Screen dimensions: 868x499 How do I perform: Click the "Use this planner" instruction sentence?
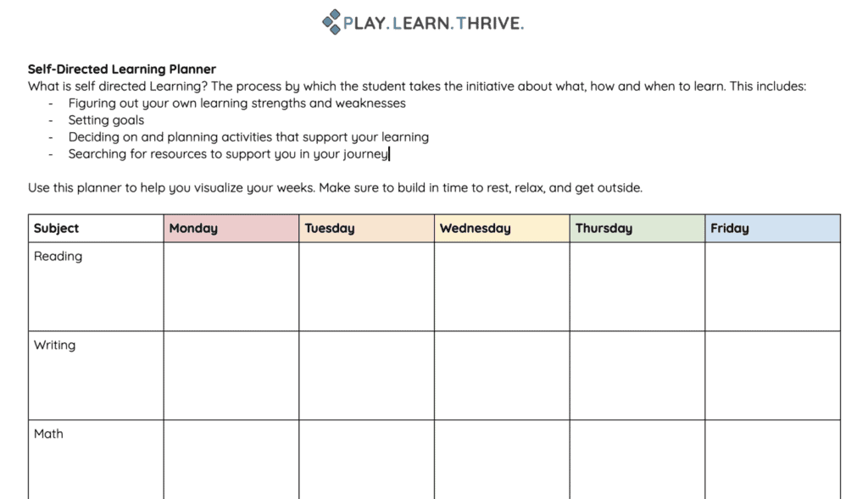(335, 188)
